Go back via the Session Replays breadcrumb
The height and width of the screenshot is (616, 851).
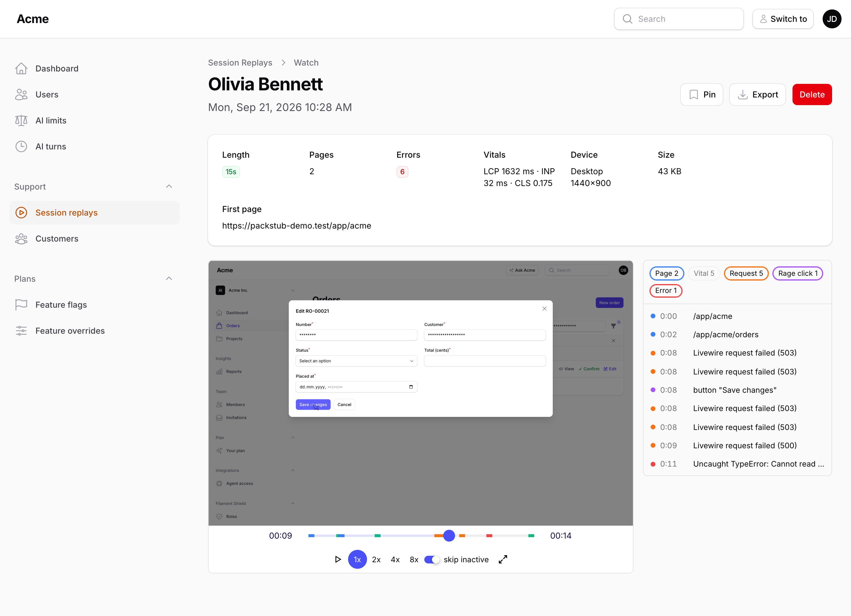coord(240,63)
